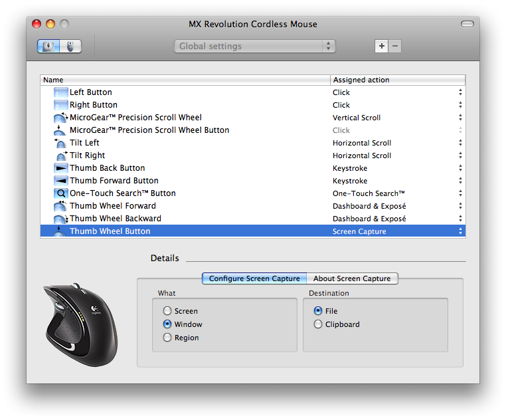Open Tilt Right assigned action popup
This screenshot has height=420, width=506.
tap(460, 156)
